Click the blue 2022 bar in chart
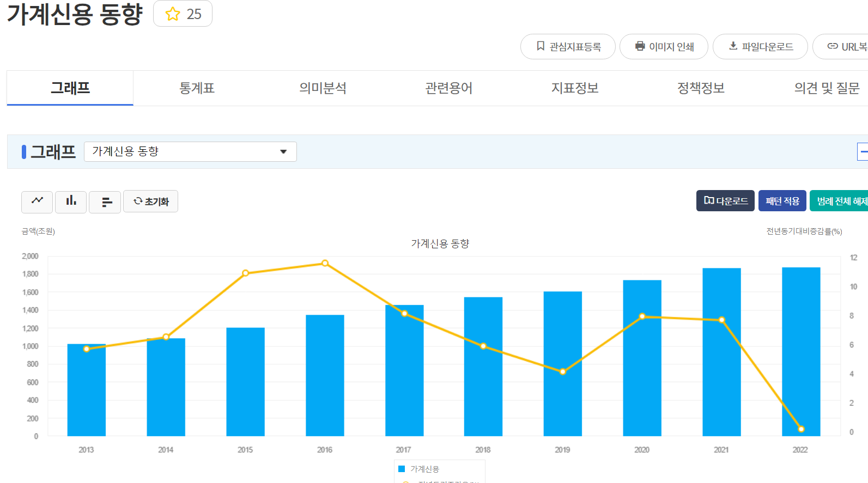This screenshot has width=868, height=483. pos(801,351)
